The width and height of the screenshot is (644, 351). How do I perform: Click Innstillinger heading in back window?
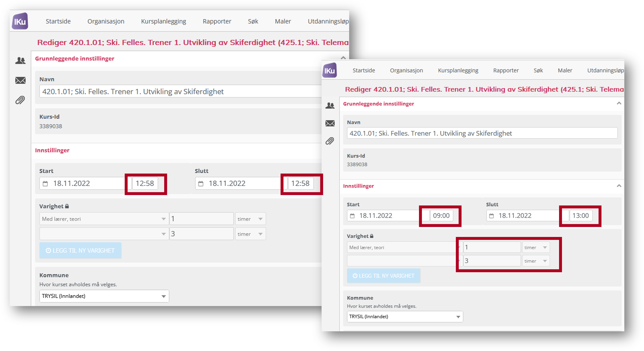coord(52,150)
